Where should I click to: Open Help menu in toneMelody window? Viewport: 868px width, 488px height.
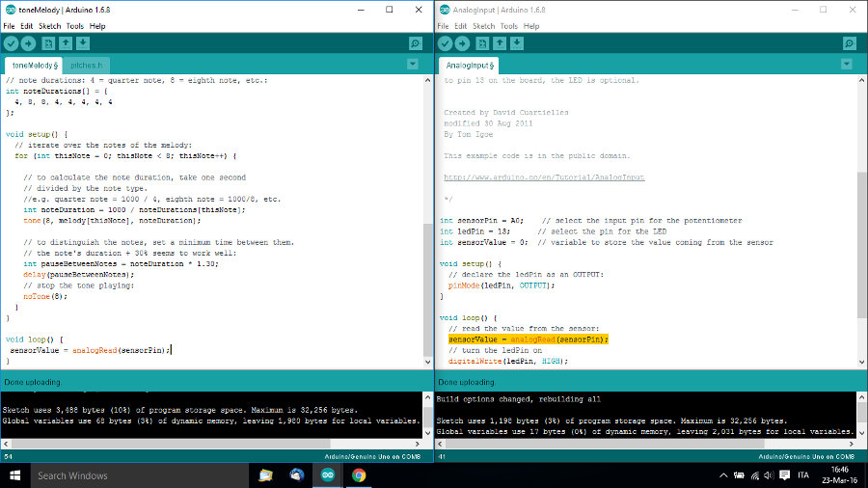tap(97, 26)
